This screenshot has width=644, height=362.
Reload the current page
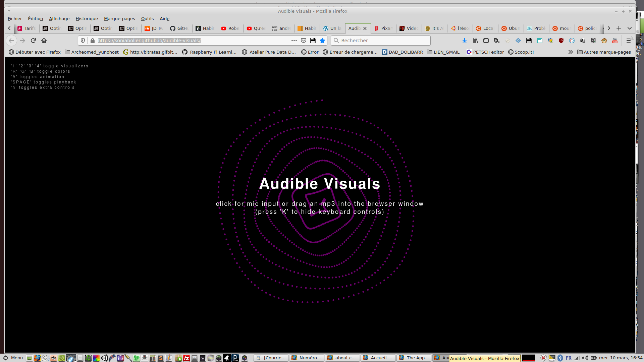[x=33, y=41]
